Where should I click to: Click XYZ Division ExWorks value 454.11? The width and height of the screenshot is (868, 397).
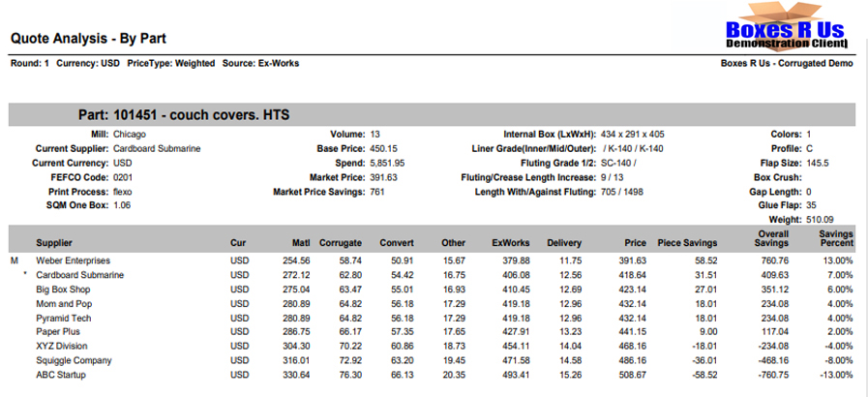pos(517,346)
